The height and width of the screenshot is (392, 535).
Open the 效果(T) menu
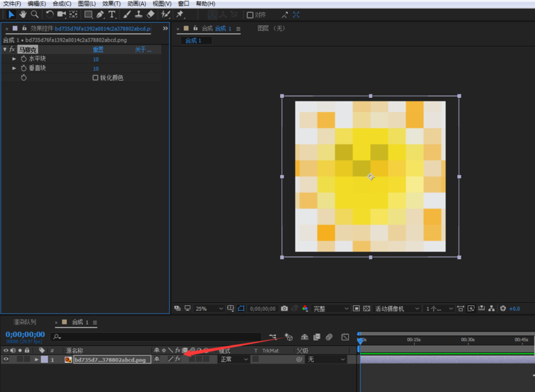112,3
